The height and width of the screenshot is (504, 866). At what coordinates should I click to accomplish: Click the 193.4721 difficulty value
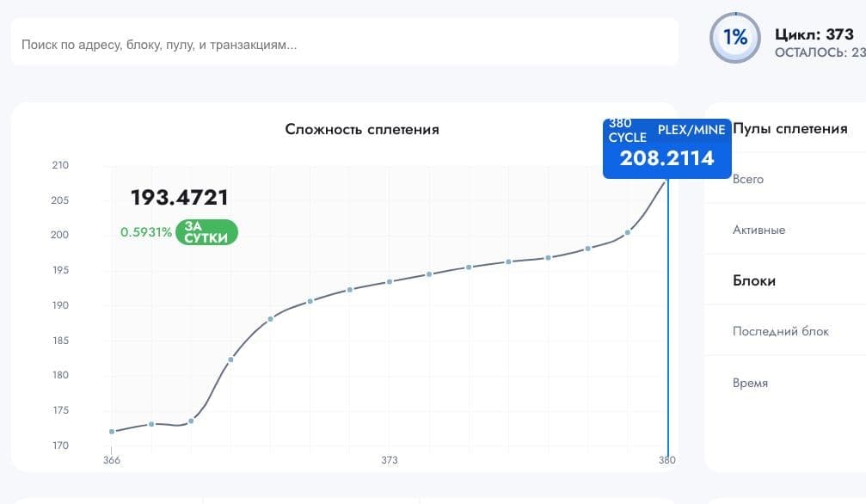(x=180, y=198)
